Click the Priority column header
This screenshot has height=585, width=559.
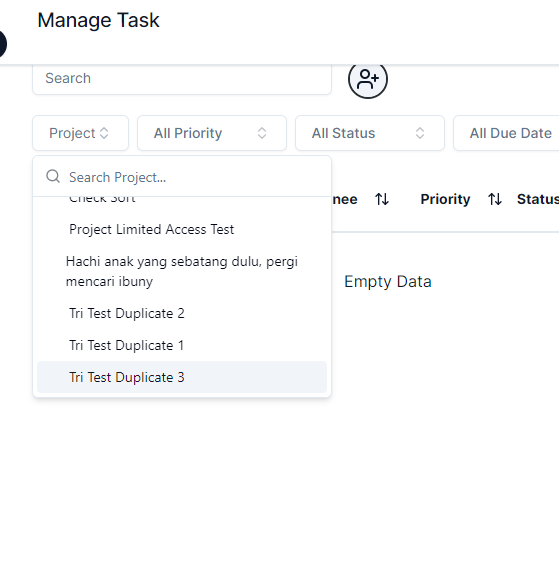(x=445, y=199)
